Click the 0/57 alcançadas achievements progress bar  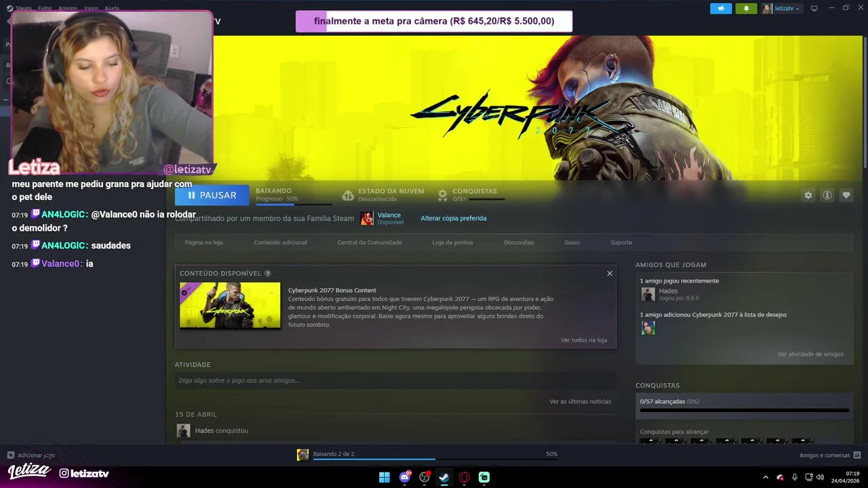[744, 410]
